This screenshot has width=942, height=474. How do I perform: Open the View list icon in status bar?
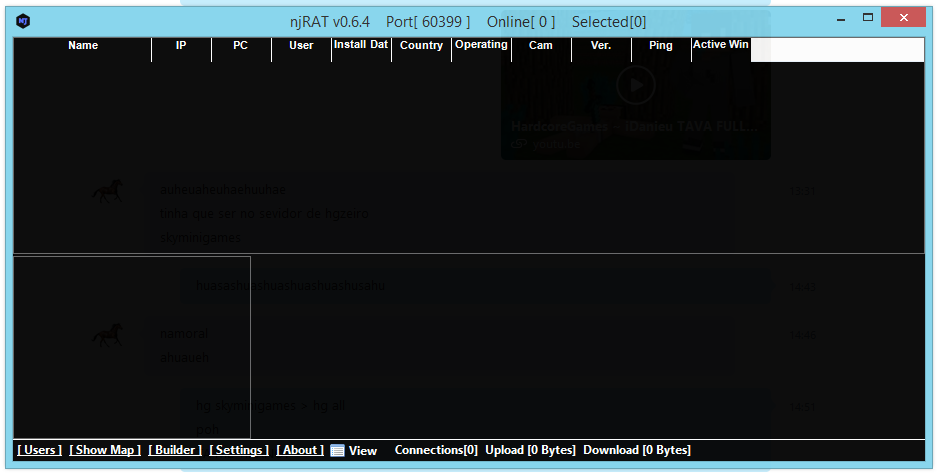coord(338,451)
